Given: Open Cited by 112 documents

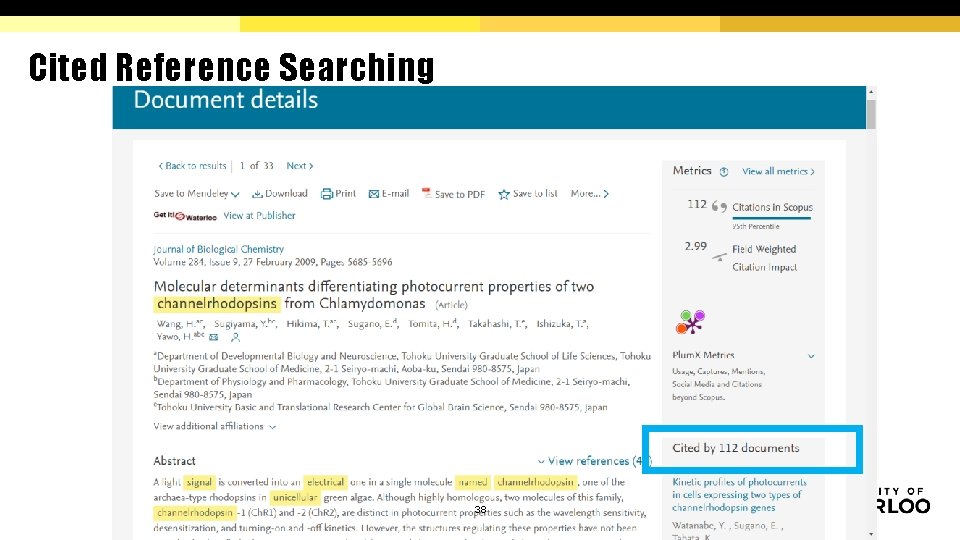Looking at the screenshot, I should pyautogui.click(x=735, y=448).
